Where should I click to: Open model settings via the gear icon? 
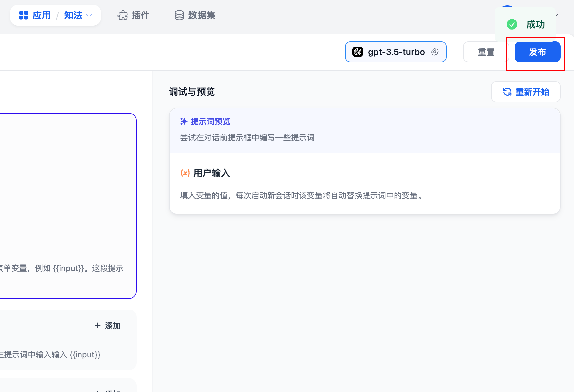[x=435, y=52]
